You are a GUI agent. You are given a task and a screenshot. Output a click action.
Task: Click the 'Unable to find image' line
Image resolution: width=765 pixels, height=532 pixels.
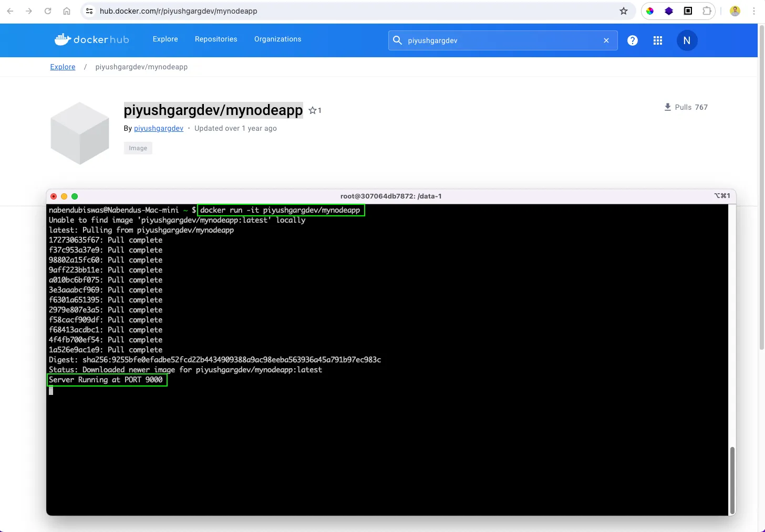pos(177,220)
